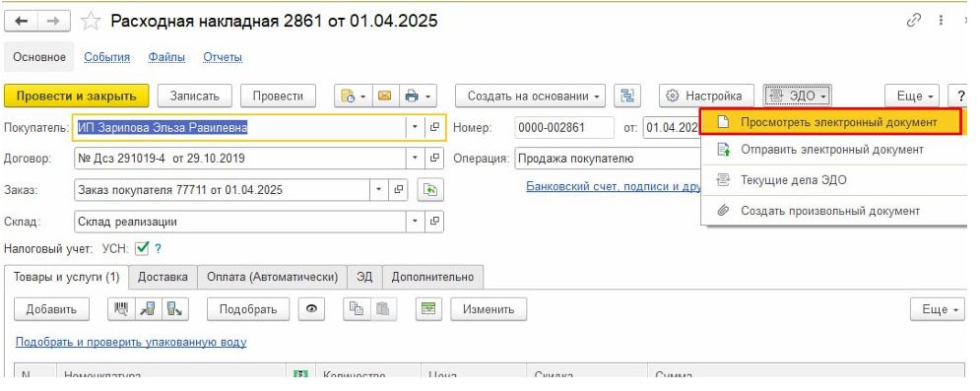Click the envelope email icon in toolbar
The height and width of the screenshot is (391, 980).
pyautogui.click(x=385, y=97)
